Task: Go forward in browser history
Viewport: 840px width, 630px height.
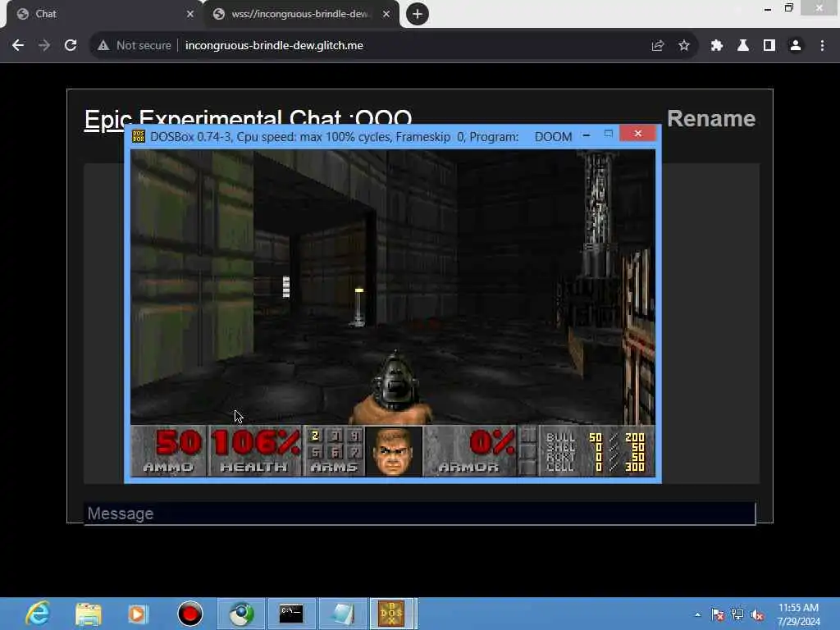Action: coord(44,46)
